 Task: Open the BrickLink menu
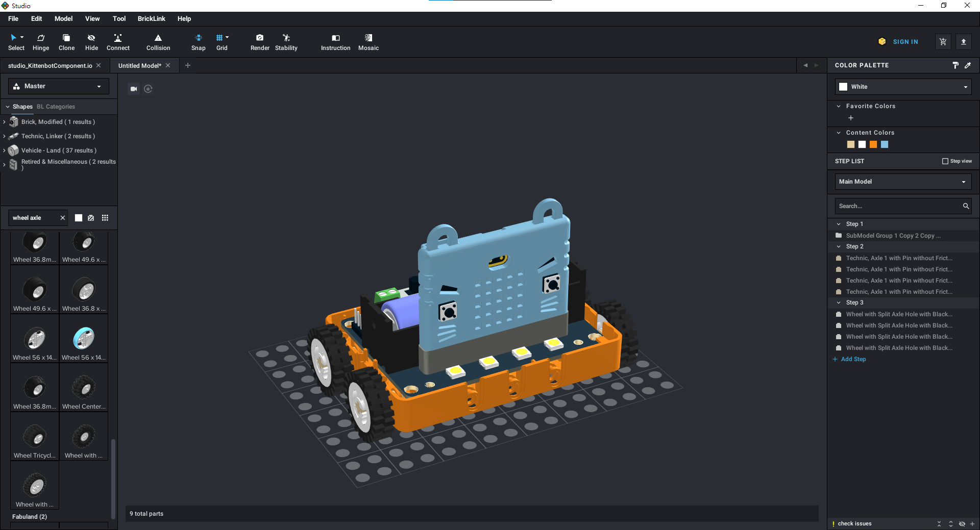151,19
